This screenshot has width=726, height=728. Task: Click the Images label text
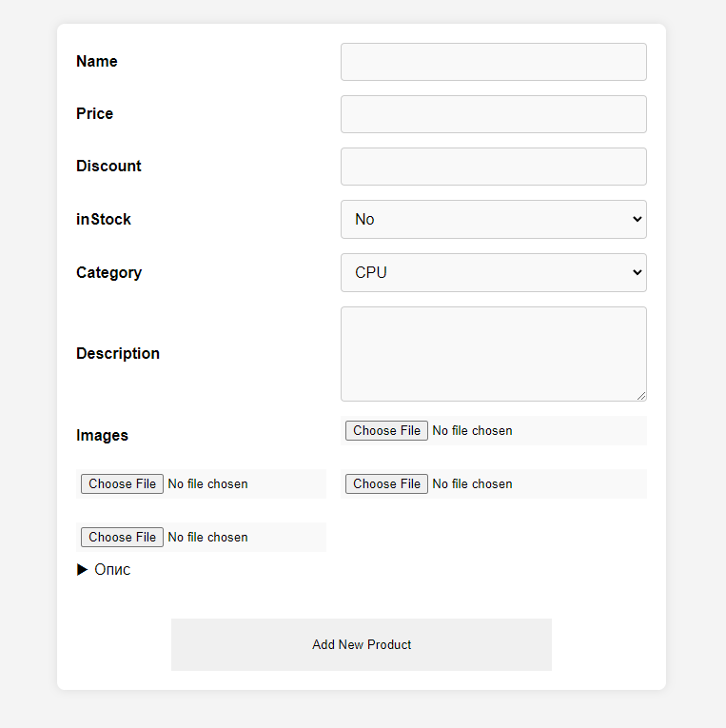[102, 436]
